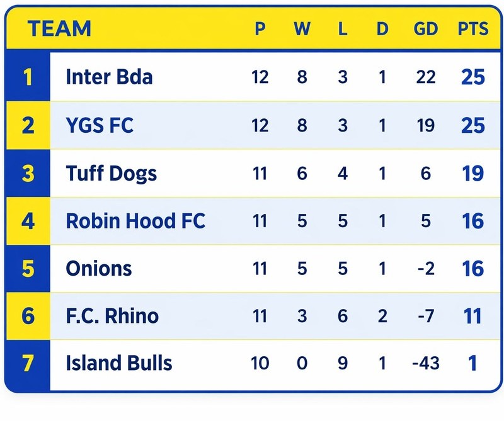Click the TEAM column header
This screenshot has height=421, width=504.
(60, 29)
